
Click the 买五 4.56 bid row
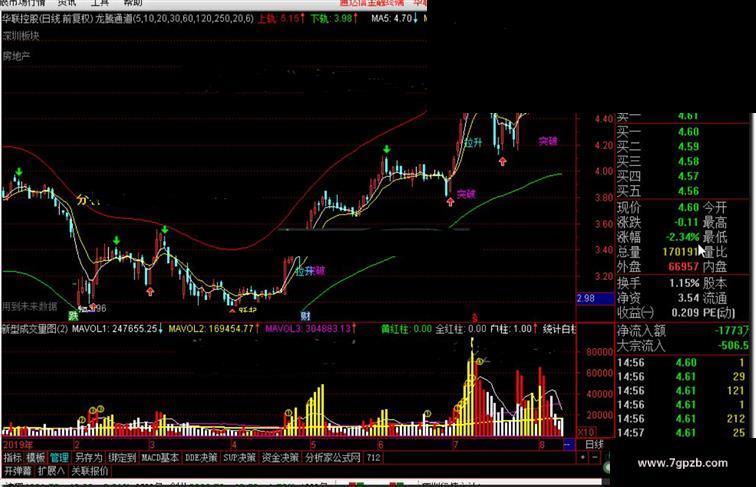pos(658,191)
